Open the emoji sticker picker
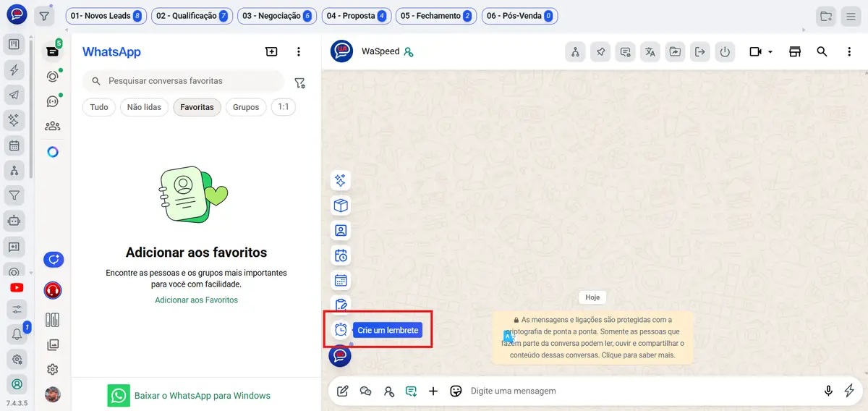868x411 pixels. [456, 391]
